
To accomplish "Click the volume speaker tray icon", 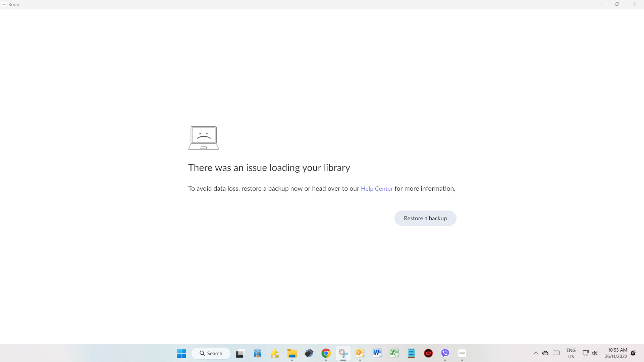I will click(x=595, y=353).
